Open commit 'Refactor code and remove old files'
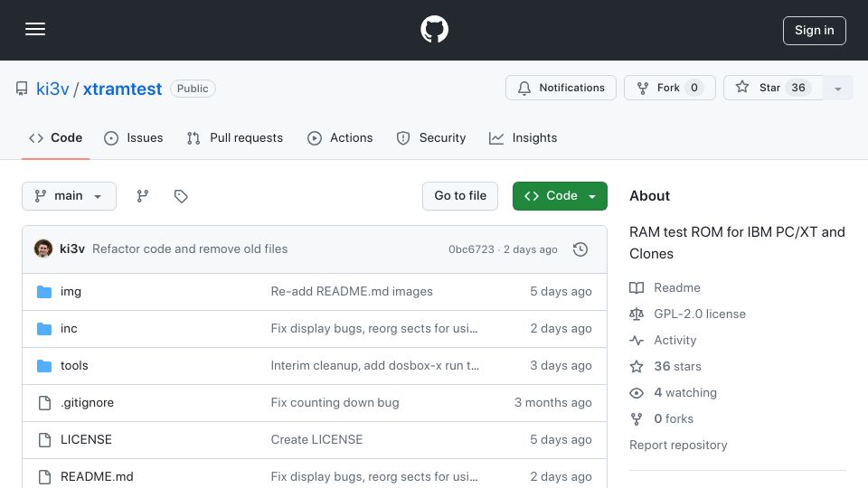Viewport: 868px width, 488px height. (x=190, y=249)
